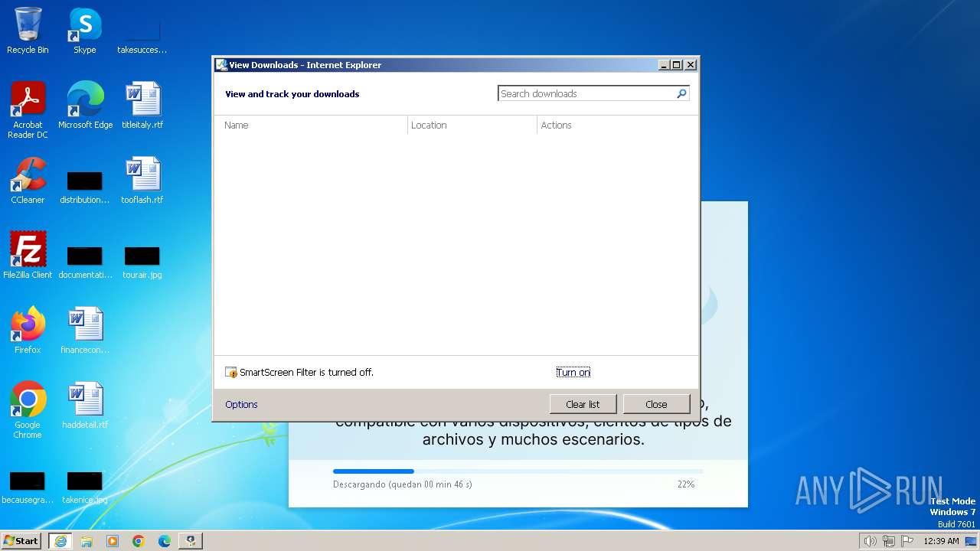Click the SmartScreen Filter shield icon
Image resolution: width=980 pixels, height=551 pixels.
231,373
